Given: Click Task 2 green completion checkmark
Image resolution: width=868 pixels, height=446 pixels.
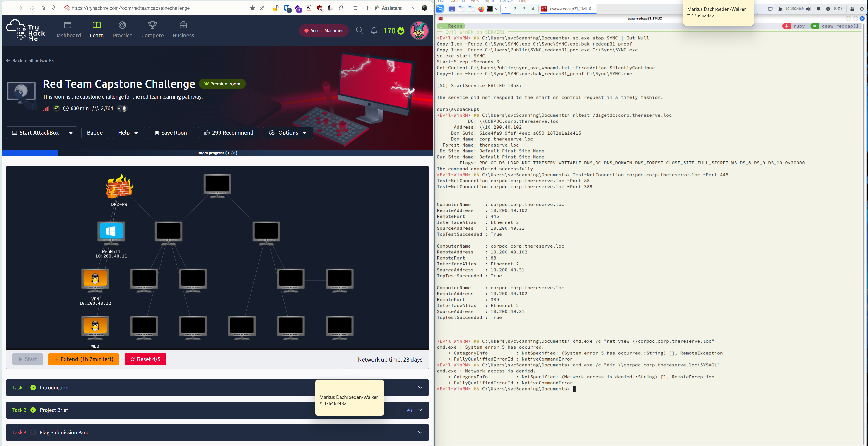Looking at the screenshot, I should 33,410.
